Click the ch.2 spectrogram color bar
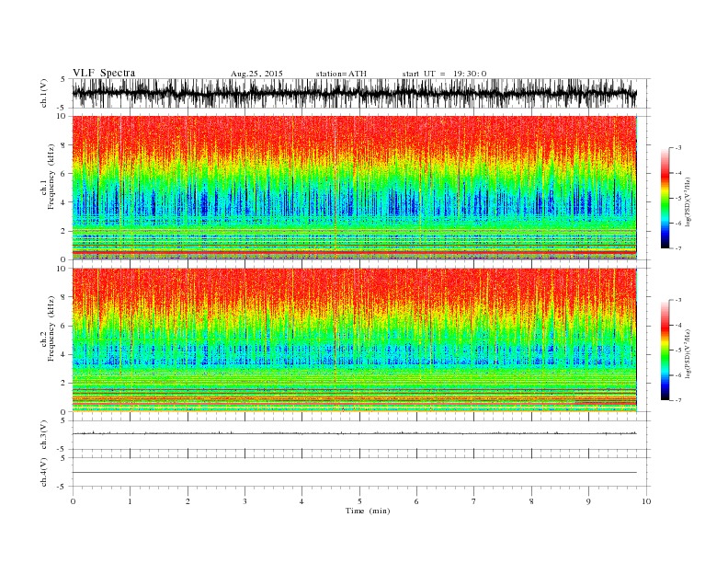728x563 pixels. click(665, 350)
